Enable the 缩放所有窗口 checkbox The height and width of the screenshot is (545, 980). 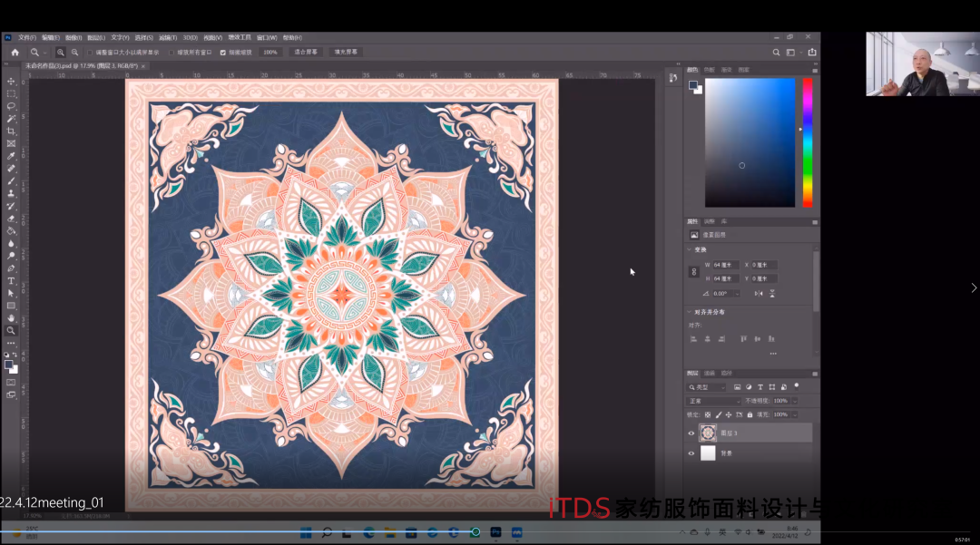point(171,53)
